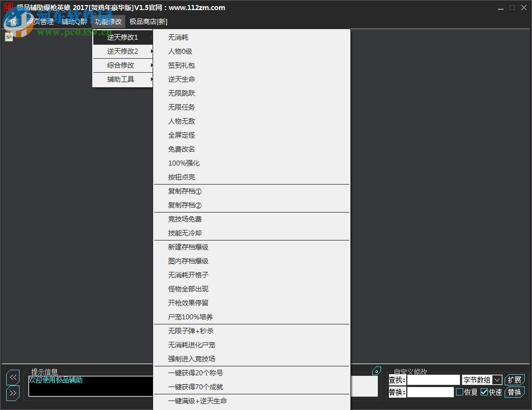Click the game shortcut icon below the menu bar

coord(9,36)
